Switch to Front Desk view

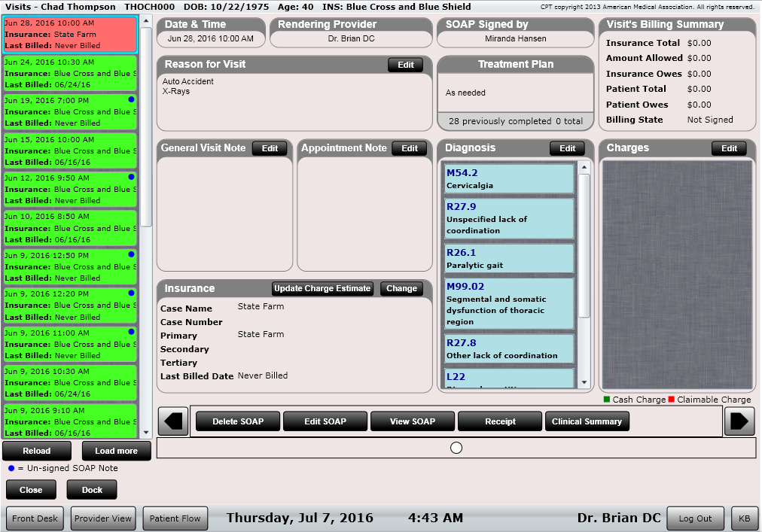pos(35,518)
